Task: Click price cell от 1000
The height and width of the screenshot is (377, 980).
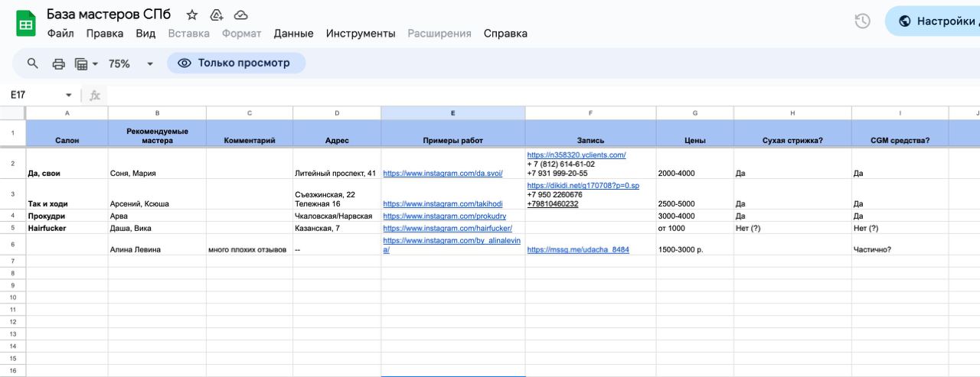Action: (694, 229)
